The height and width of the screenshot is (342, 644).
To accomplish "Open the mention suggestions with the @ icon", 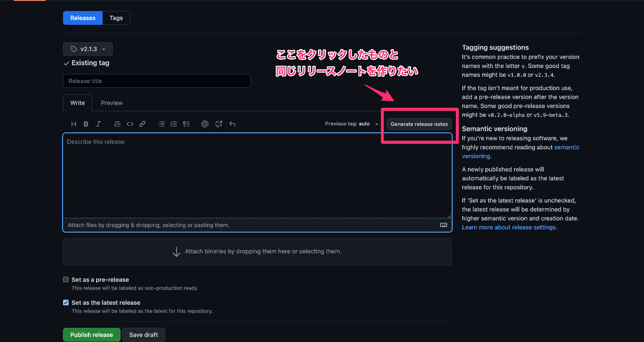I will pos(205,124).
